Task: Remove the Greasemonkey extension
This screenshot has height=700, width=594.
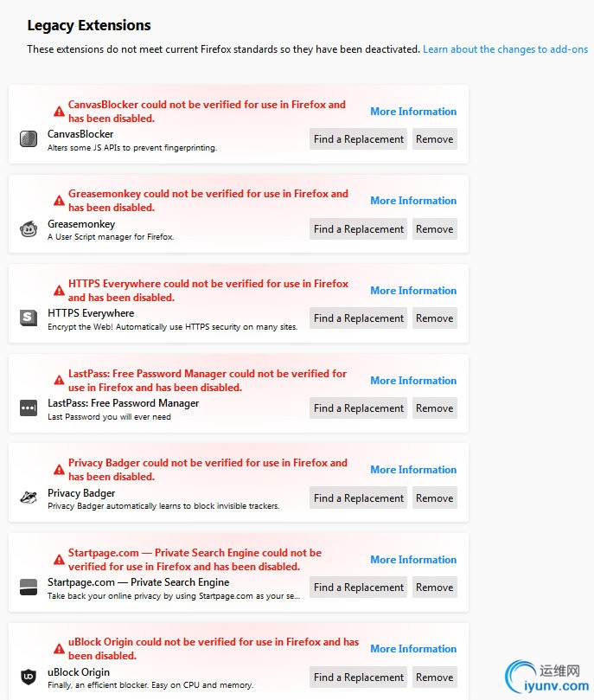Action: click(435, 229)
